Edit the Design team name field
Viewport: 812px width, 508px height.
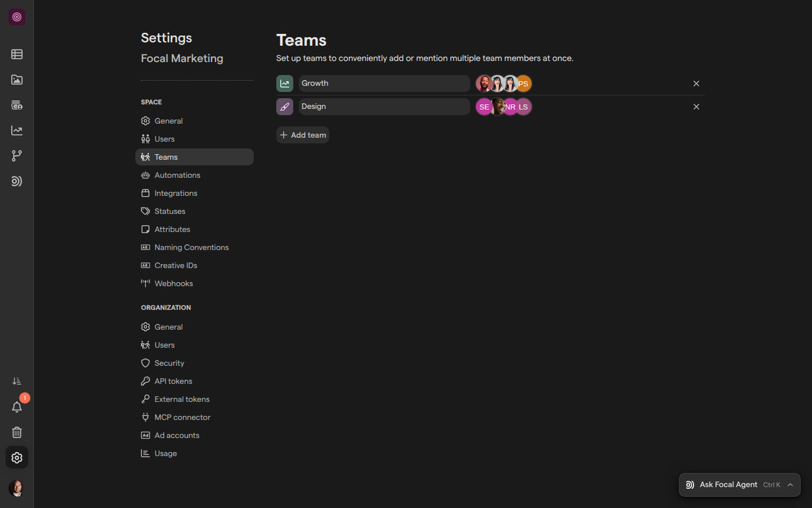pyautogui.click(x=385, y=107)
